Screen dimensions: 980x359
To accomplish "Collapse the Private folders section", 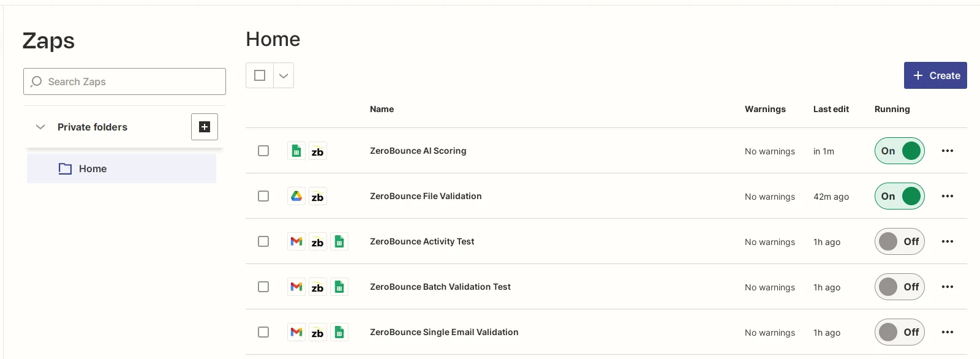I will (40, 127).
